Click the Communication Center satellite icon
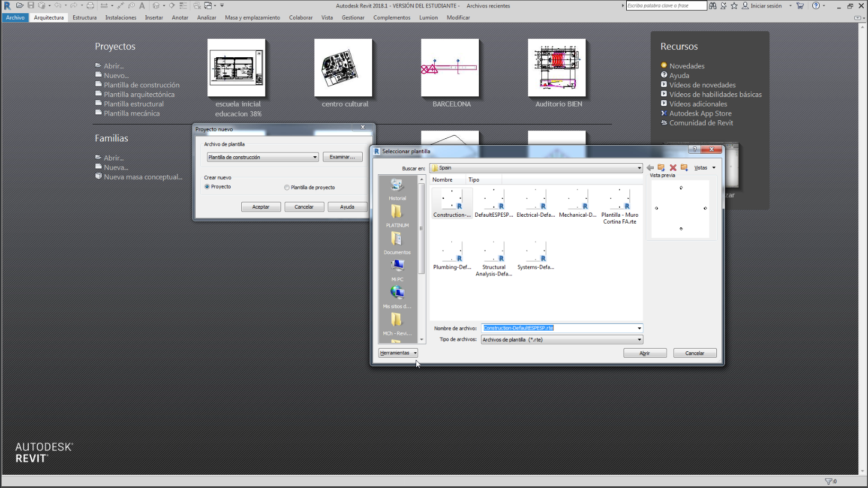868x488 pixels. tap(723, 5)
